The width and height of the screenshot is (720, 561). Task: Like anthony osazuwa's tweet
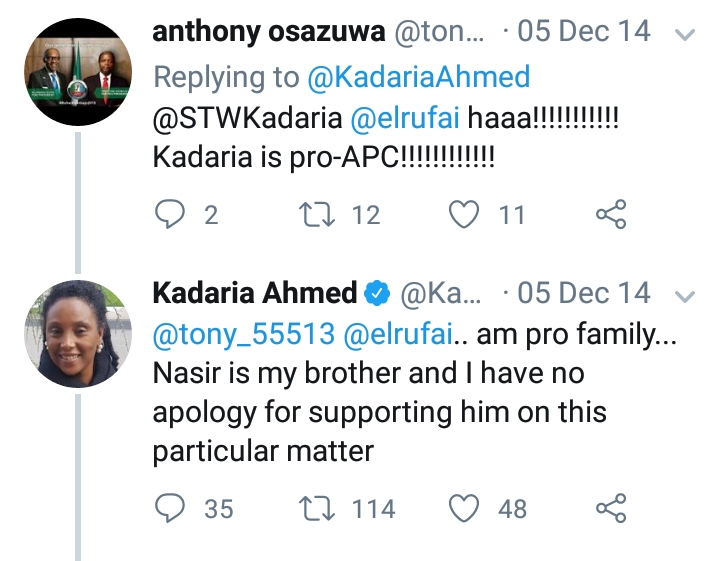click(465, 214)
